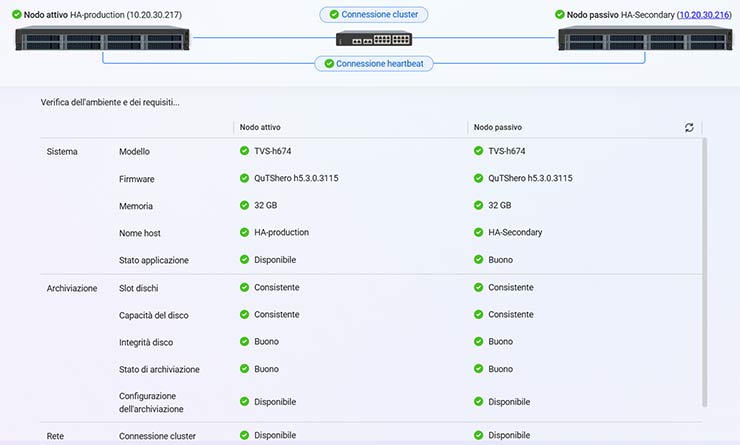The width and height of the screenshot is (740, 445).
Task: Click the Firmware row label
Action: pyautogui.click(x=136, y=179)
